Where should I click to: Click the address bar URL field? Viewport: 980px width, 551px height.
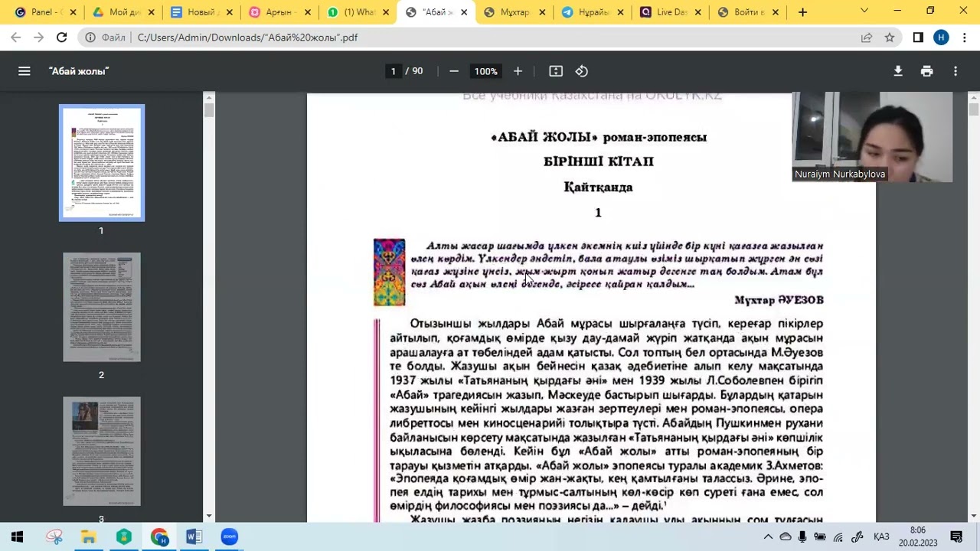(490, 37)
